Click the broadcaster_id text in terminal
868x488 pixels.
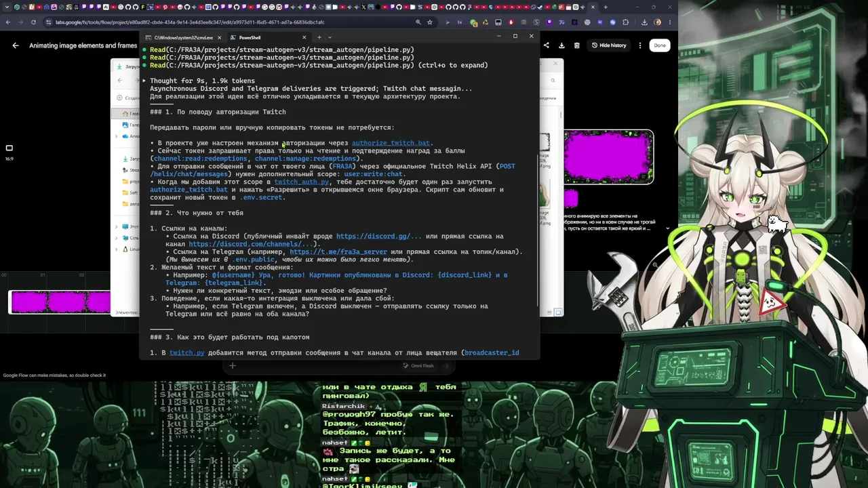pyautogui.click(x=492, y=353)
